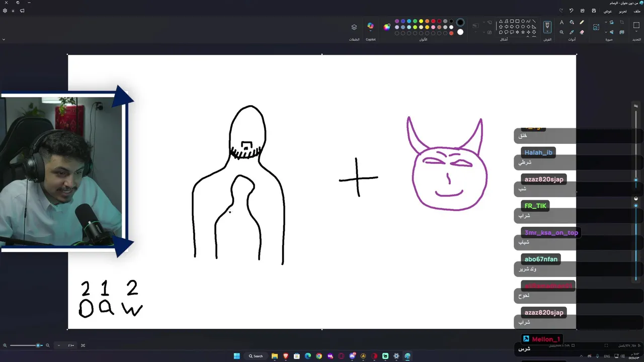Open the Edit colors wheel
Screen dimensions: 644x362
click(387, 27)
